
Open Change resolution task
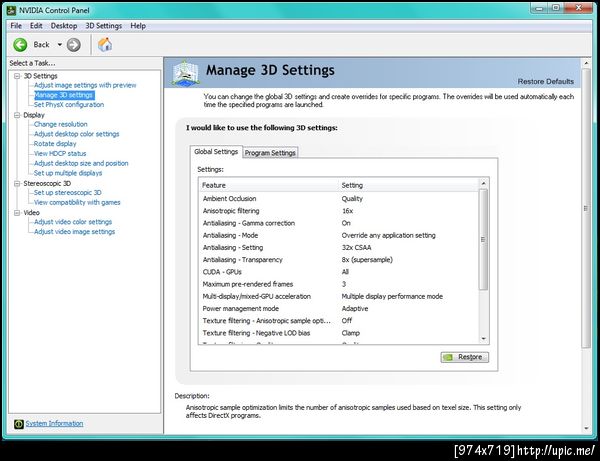point(60,124)
